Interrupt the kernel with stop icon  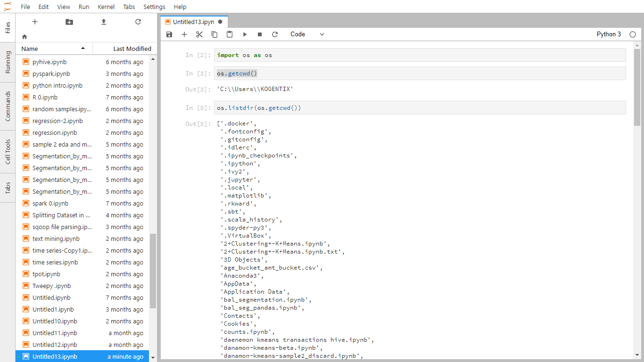[x=260, y=34]
